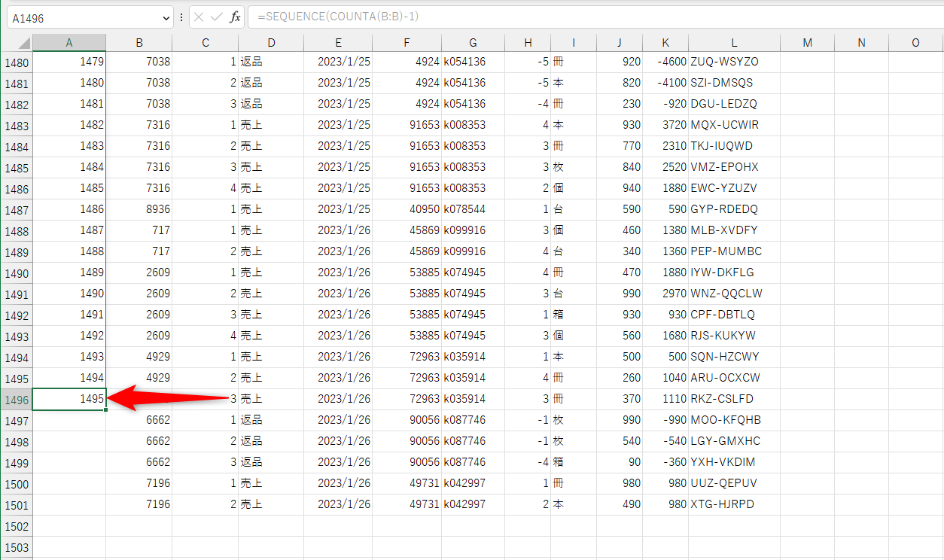Click cell YXH-VKDIM
The width and height of the screenshot is (944, 560).
point(735,462)
